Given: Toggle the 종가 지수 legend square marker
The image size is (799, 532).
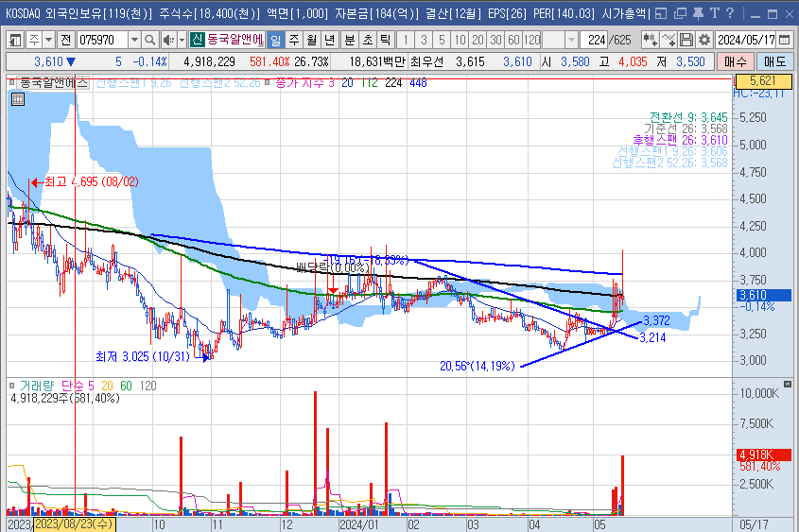Looking at the screenshot, I should coord(268,82).
